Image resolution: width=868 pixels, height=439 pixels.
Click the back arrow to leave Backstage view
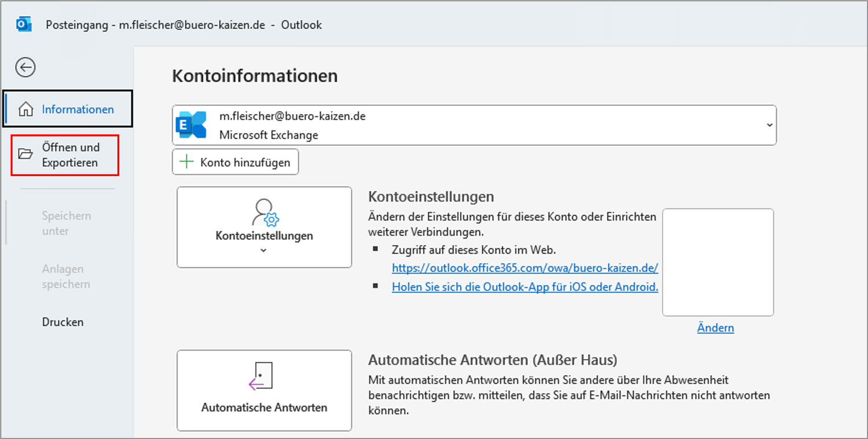[25, 67]
